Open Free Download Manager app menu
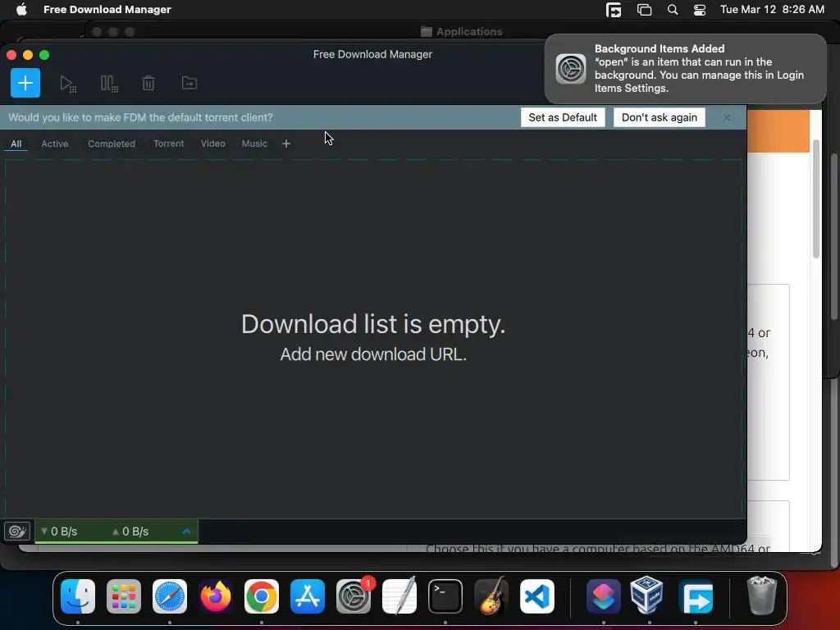 click(x=107, y=10)
